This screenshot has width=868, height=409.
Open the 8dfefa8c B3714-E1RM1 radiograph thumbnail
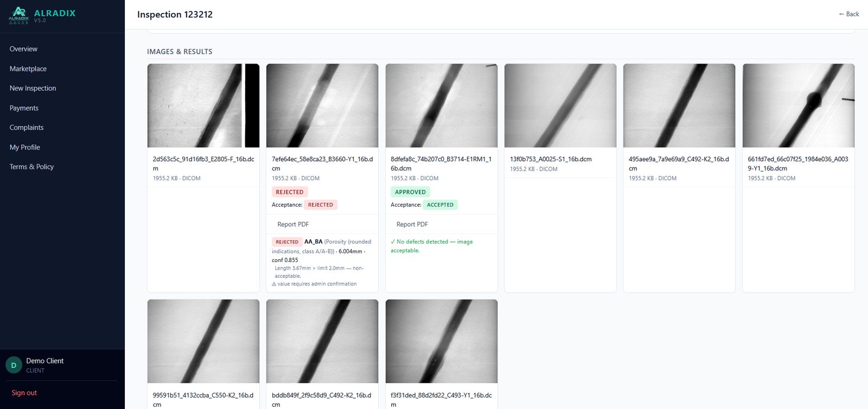coord(442,106)
